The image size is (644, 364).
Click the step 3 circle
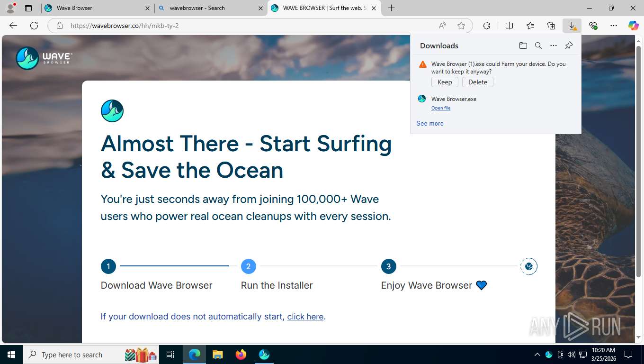coord(389,266)
